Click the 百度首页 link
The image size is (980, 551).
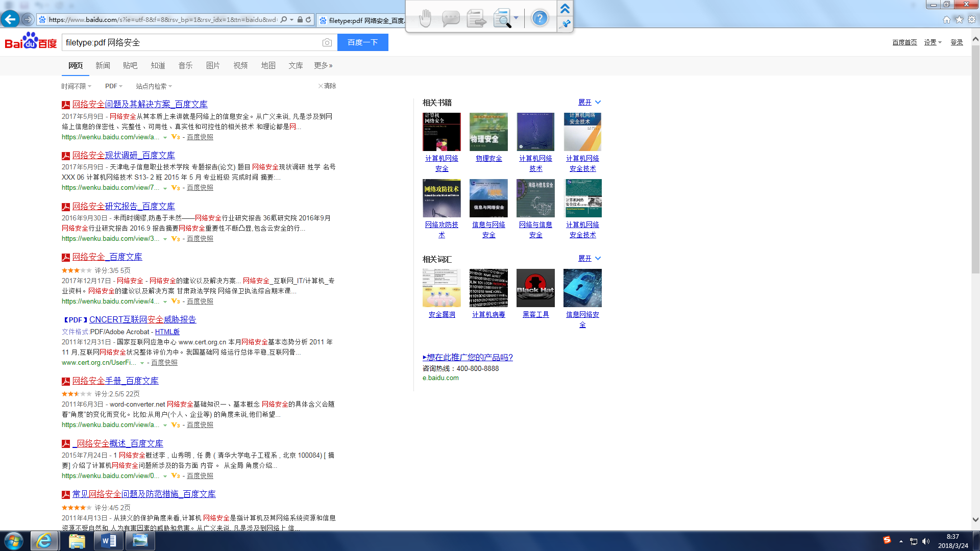(904, 42)
